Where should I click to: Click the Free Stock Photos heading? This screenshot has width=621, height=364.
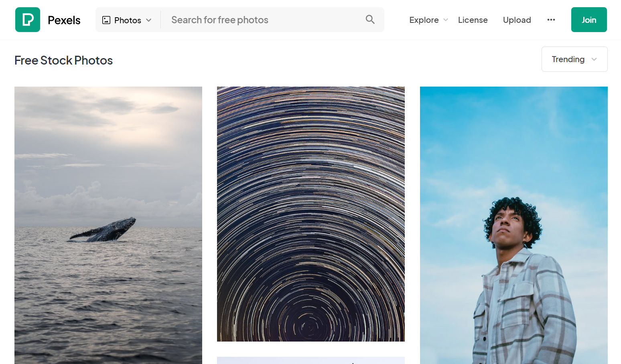(x=63, y=61)
